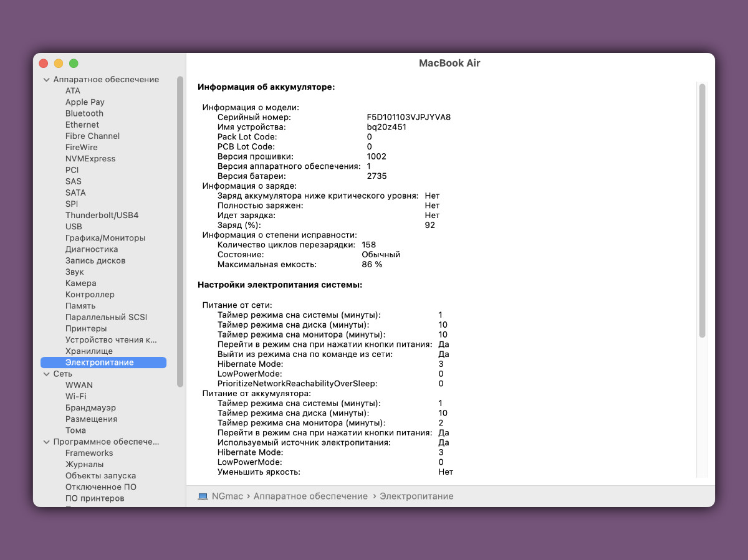Image resolution: width=748 pixels, height=560 pixels.
Task: Choose Брандмауэр sidebar entry
Action: pyautogui.click(x=90, y=408)
